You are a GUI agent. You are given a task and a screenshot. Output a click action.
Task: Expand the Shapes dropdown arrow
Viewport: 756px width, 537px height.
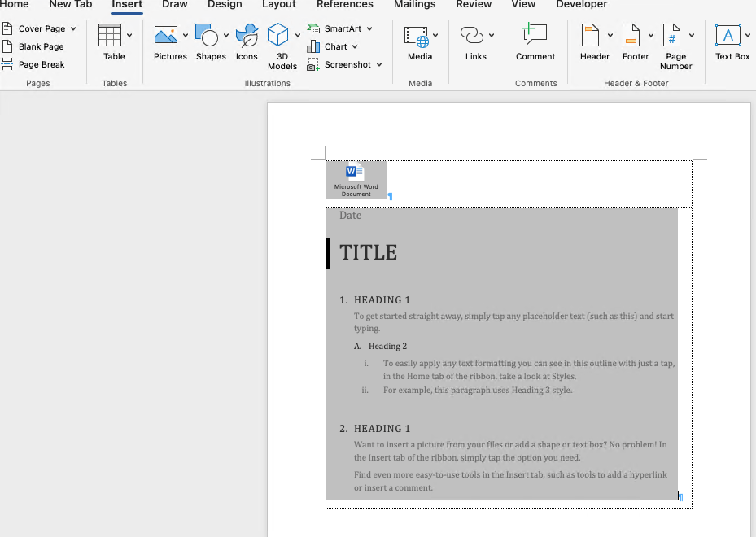225,35
